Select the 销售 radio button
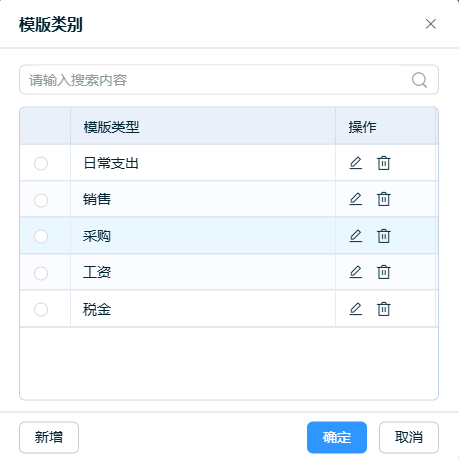Screen dimensions: 459x458 pos(41,200)
